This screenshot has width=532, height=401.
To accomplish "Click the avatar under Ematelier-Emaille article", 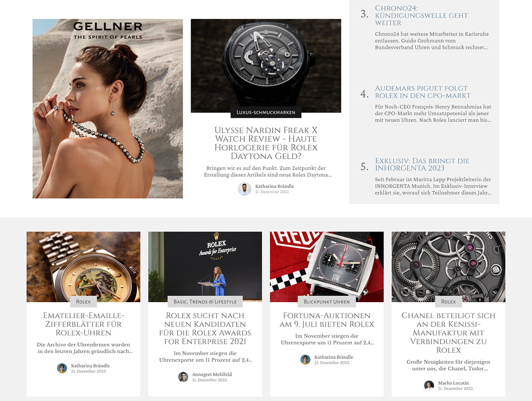I will tap(62, 368).
